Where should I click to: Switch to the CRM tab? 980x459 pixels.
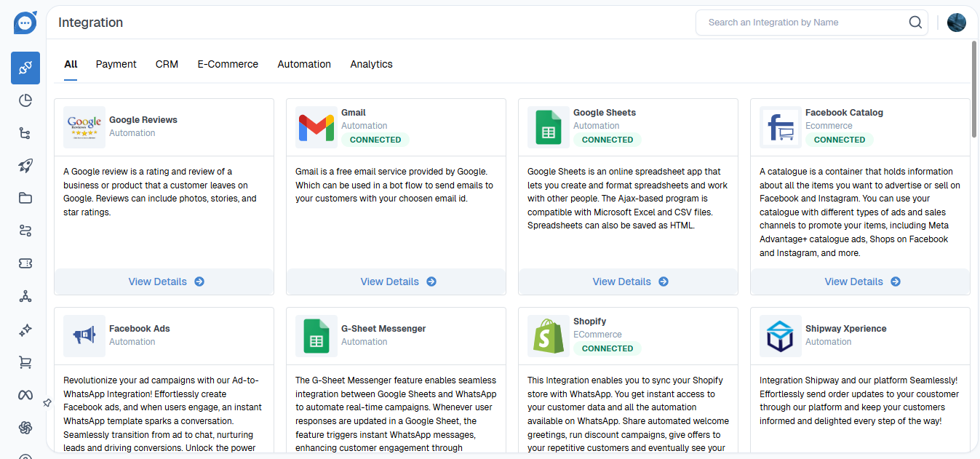(167, 64)
